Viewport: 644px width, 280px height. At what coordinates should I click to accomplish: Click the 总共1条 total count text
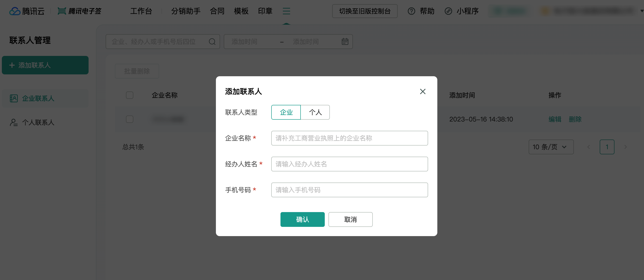[x=133, y=147]
